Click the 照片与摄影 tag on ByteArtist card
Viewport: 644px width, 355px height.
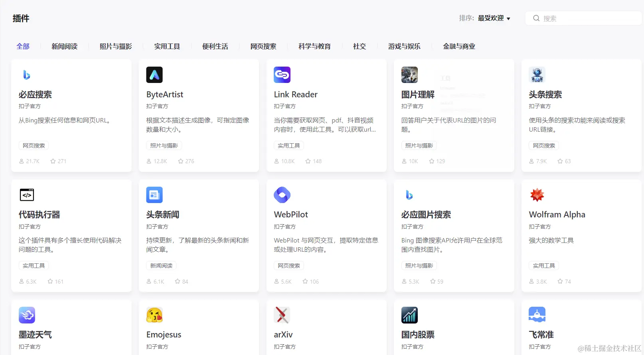click(x=164, y=146)
